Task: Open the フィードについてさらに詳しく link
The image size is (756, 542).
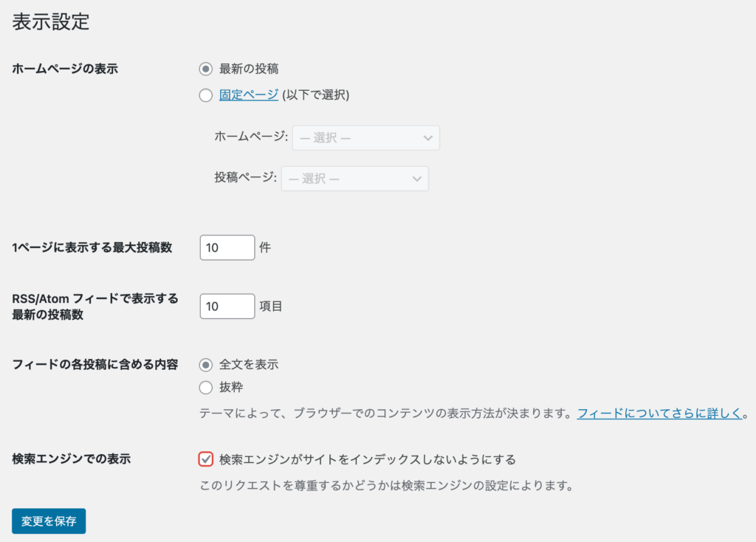Action: (x=659, y=414)
